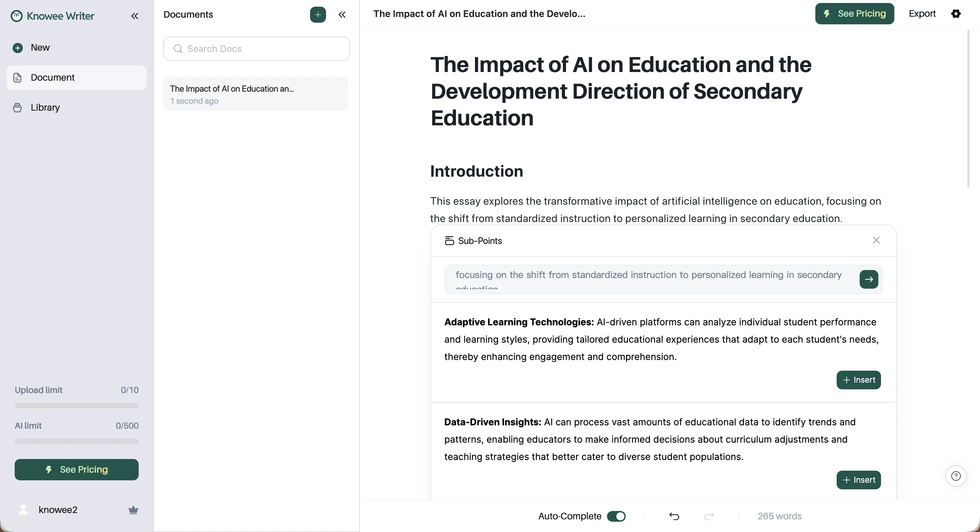Click the Search Docs input field

256,49
